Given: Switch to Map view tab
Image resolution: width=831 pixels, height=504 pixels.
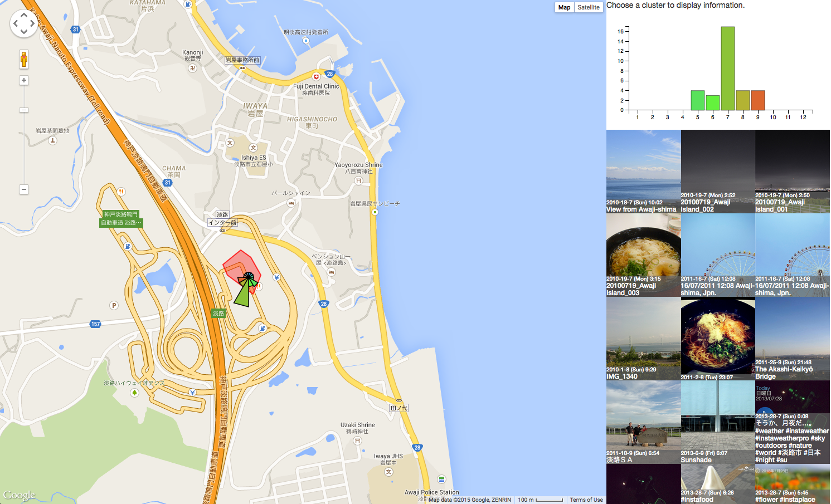Looking at the screenshot, I should [x=564, y=7].
